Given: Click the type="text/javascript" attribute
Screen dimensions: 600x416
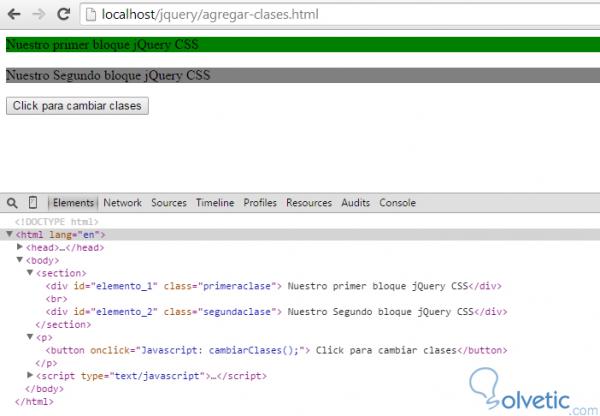Looking at the screenshot, I should (x=143, y=376).
